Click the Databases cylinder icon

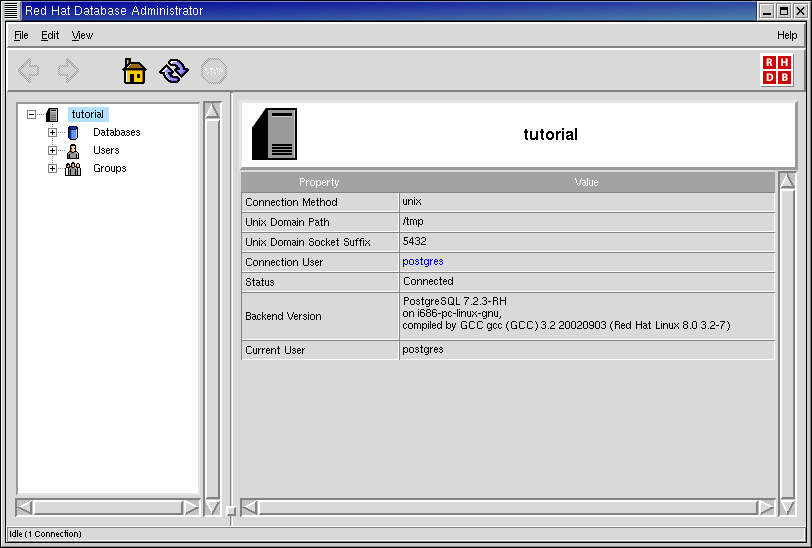coord(73,133)
